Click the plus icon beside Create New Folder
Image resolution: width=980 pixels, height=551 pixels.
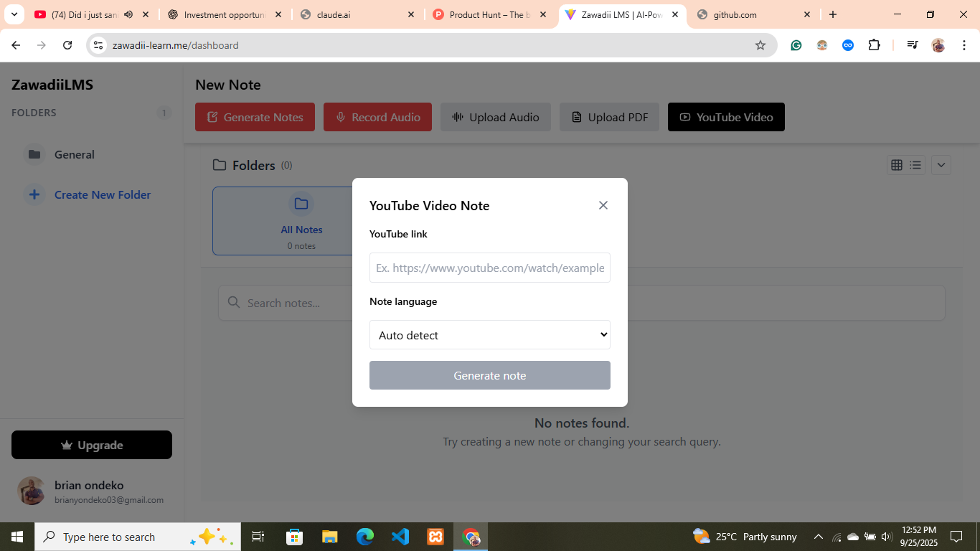pyautogui.click(x=34, y=194)
